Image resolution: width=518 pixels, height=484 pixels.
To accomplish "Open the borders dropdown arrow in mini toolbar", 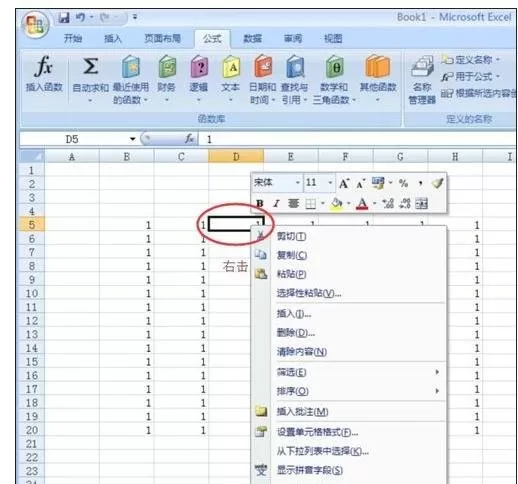I will pyautogui.click(x=322, y=203).
